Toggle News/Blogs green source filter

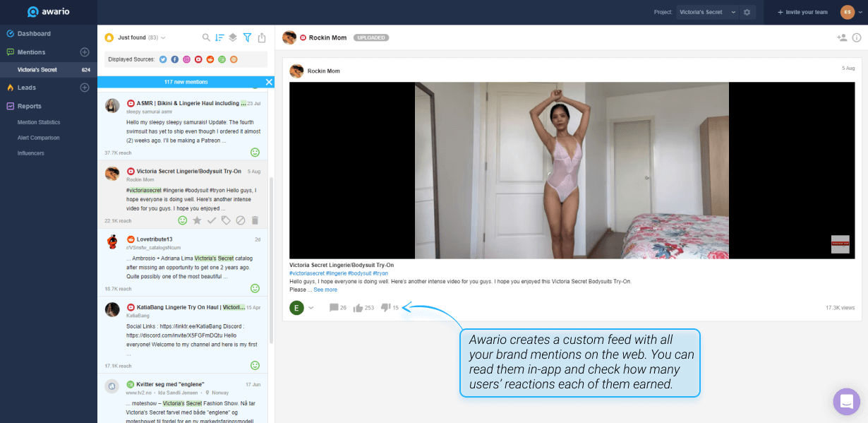[x=222, y=59]
